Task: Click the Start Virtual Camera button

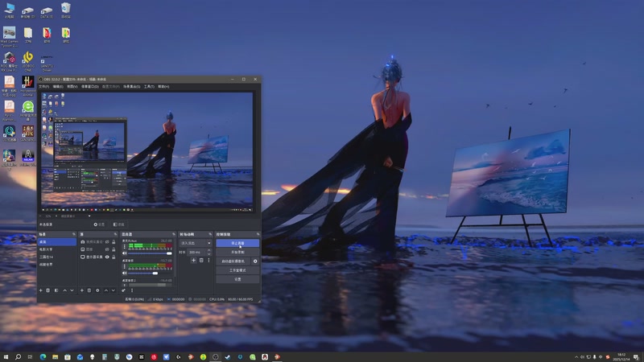Action: click(x=233, y=261)
